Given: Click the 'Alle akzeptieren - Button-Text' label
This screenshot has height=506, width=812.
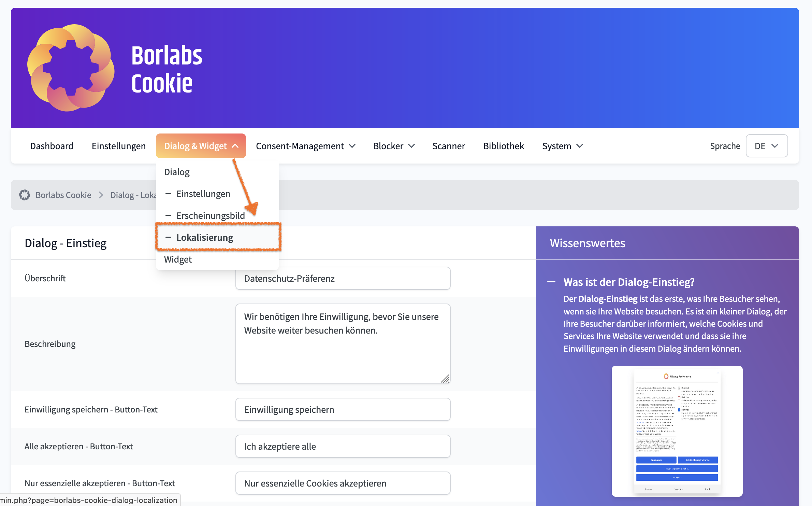Looking at the screenshot, I should pyautogui.click(x=78, y=446).
